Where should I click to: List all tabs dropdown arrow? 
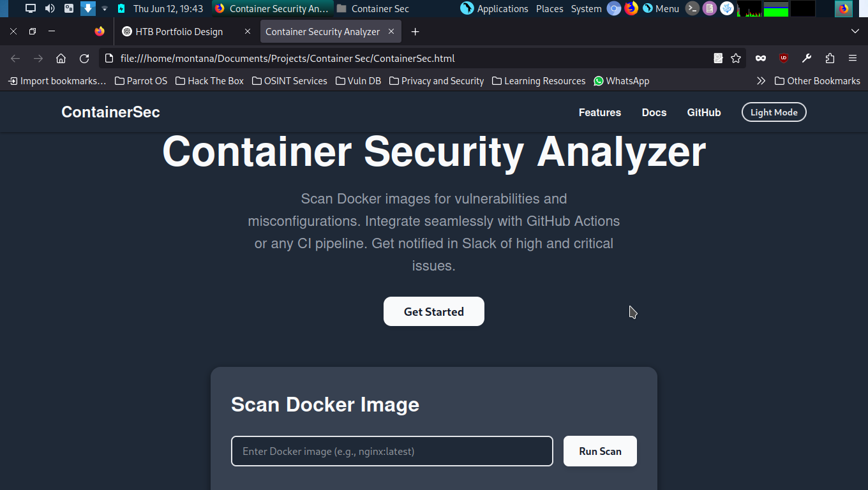click(855, 31)
